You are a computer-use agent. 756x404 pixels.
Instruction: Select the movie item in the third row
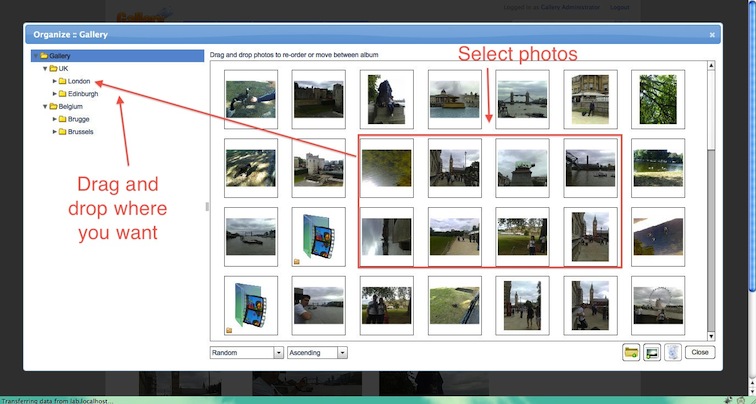click(319, 237)
